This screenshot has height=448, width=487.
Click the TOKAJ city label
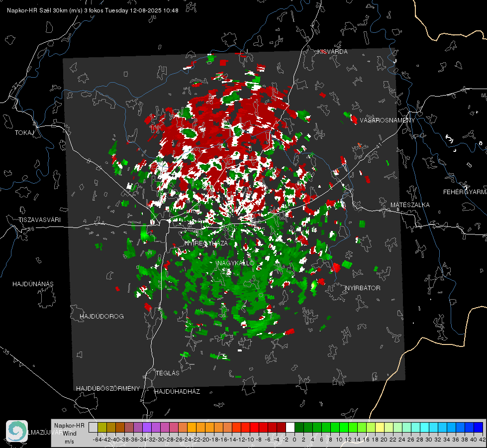(x=24, y=133)
